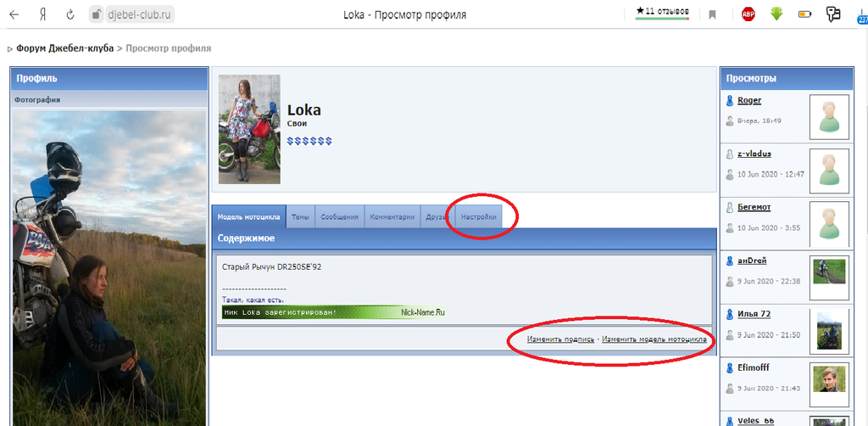Switch to the Друзья tab

(437, 217)
